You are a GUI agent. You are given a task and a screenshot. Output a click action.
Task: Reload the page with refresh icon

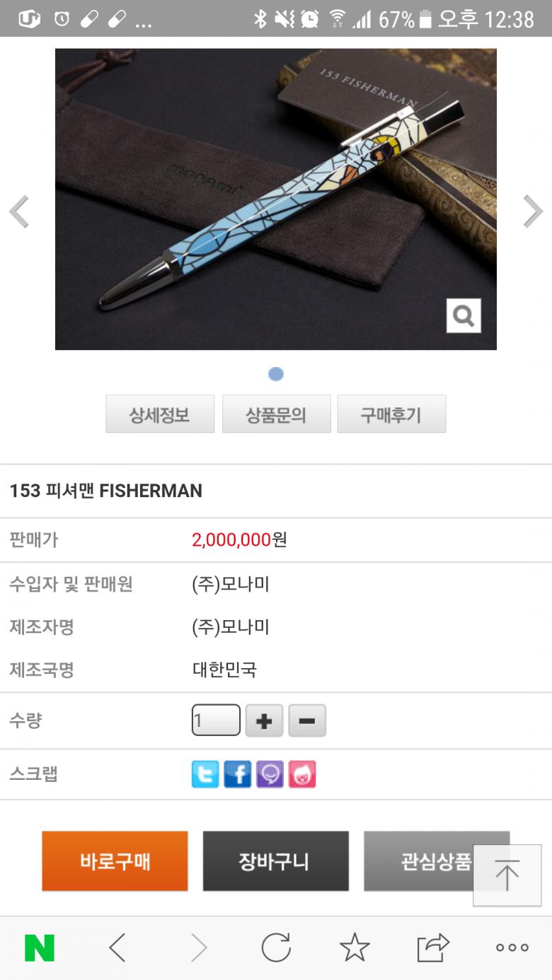coord(276,947)
